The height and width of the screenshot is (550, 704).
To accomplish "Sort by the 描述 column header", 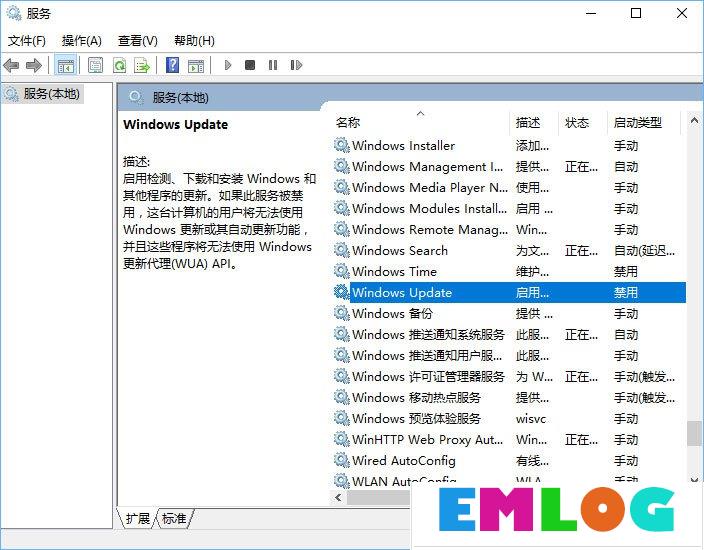I will click(534, 122).
